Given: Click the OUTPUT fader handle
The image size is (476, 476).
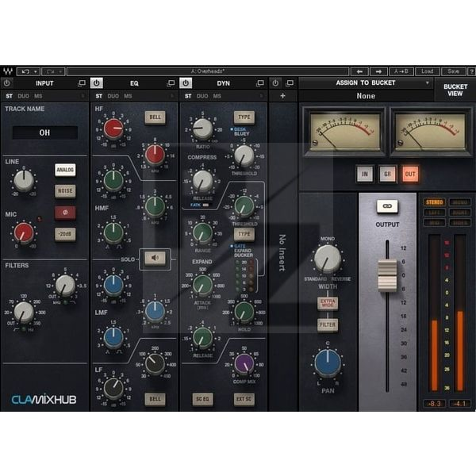Looking at the screenshot, I should click(x=387, y=275).
